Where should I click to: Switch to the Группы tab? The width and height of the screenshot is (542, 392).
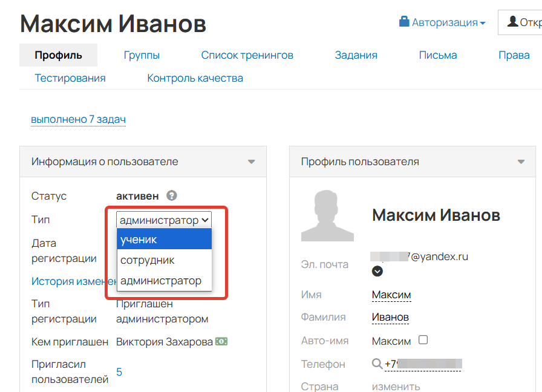(142, 54)
